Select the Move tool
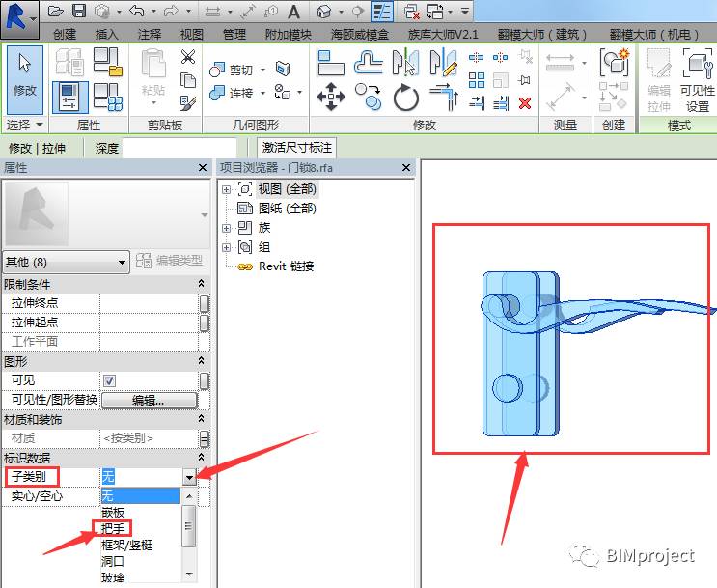 coord(331,97)
